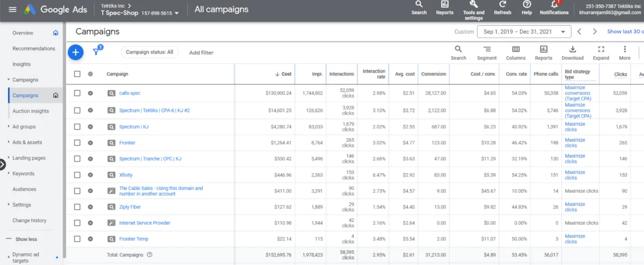Open the date range dropdown
The width and height of the screenshot is (644, 265).
pos(523,32)
